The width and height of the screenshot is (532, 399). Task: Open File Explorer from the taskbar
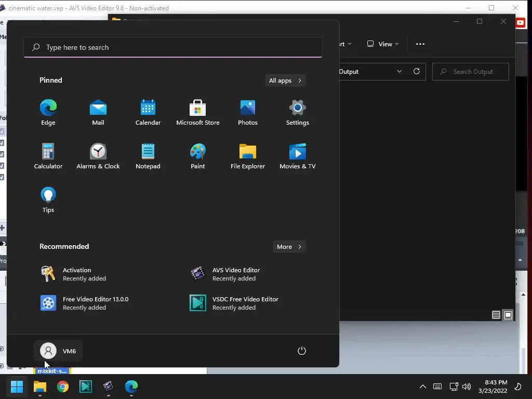coord(39,387)
